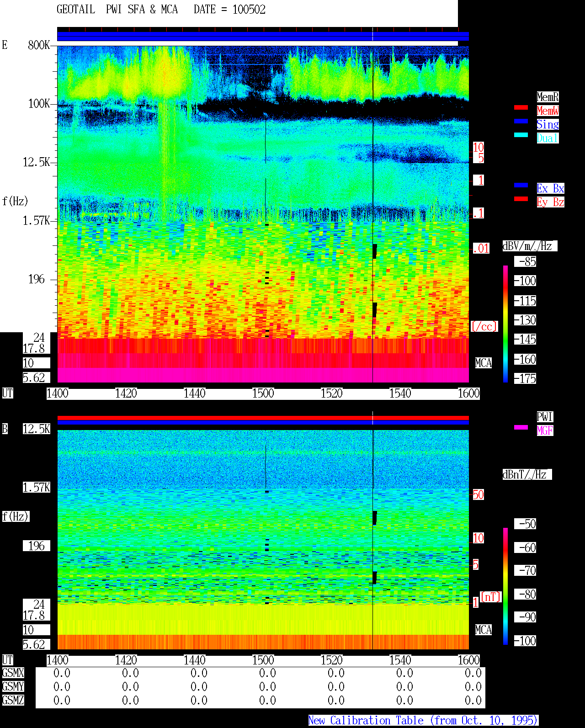
Task: Click the red MemW legend color swatch
Action: pyautogui.click(x=521, y=107)
